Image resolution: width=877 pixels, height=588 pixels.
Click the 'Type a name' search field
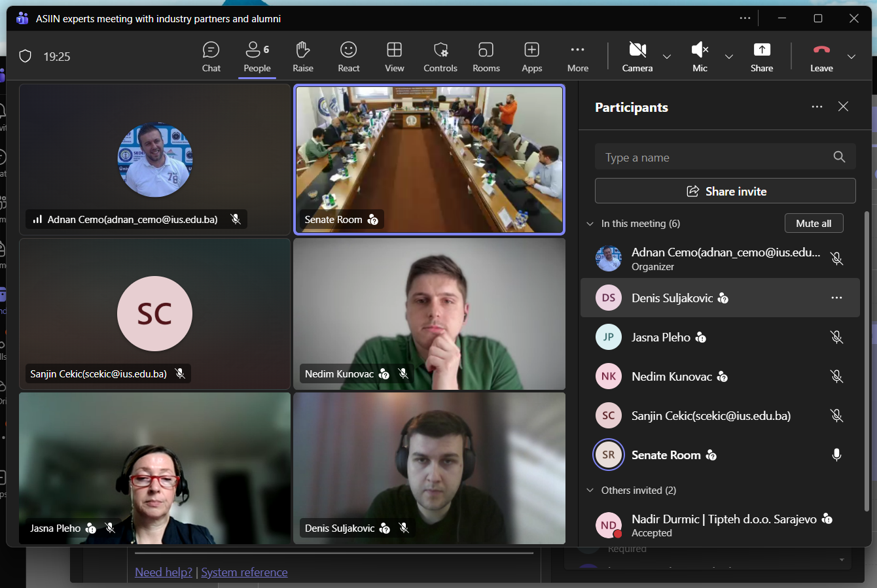pos(713,158)
